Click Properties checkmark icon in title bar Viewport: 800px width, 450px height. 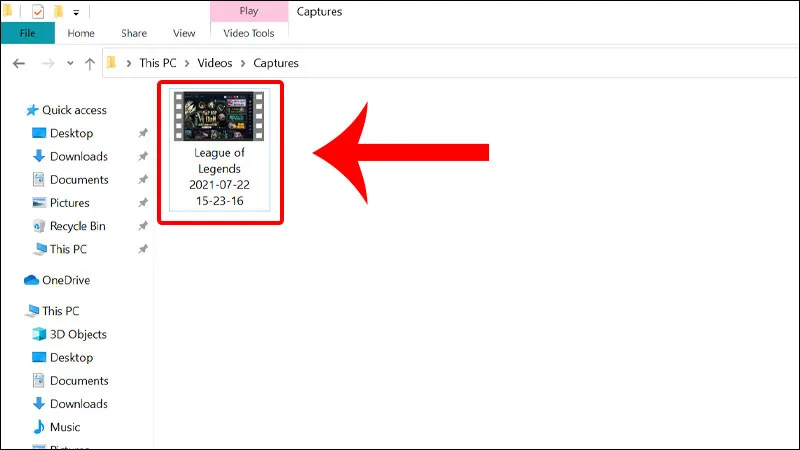38,11
